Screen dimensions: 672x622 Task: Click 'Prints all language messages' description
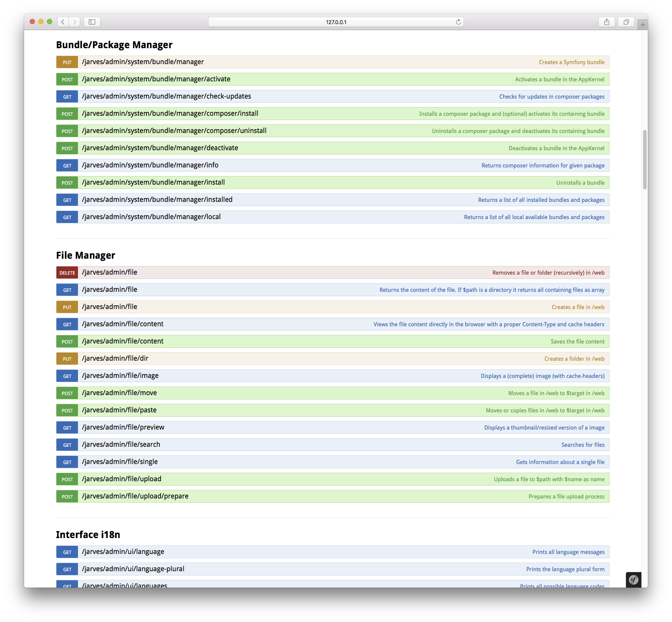(568, 552)
